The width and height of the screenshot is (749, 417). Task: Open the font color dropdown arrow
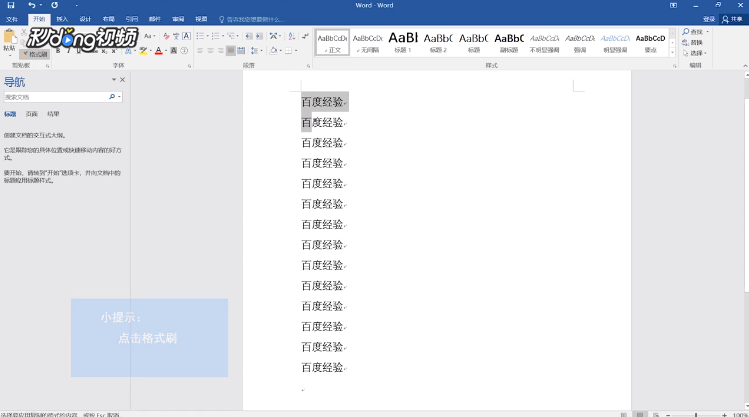[x=166, y=51]
